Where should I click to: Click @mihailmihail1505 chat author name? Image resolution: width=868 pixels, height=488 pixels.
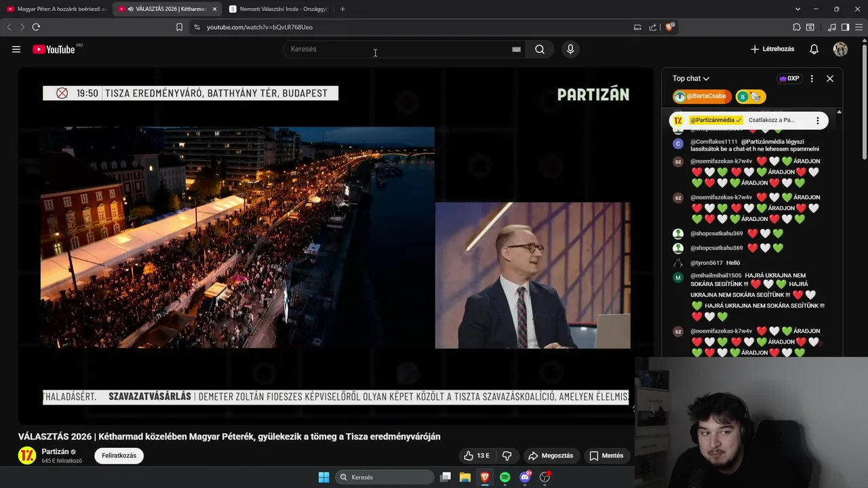[716, 276]
